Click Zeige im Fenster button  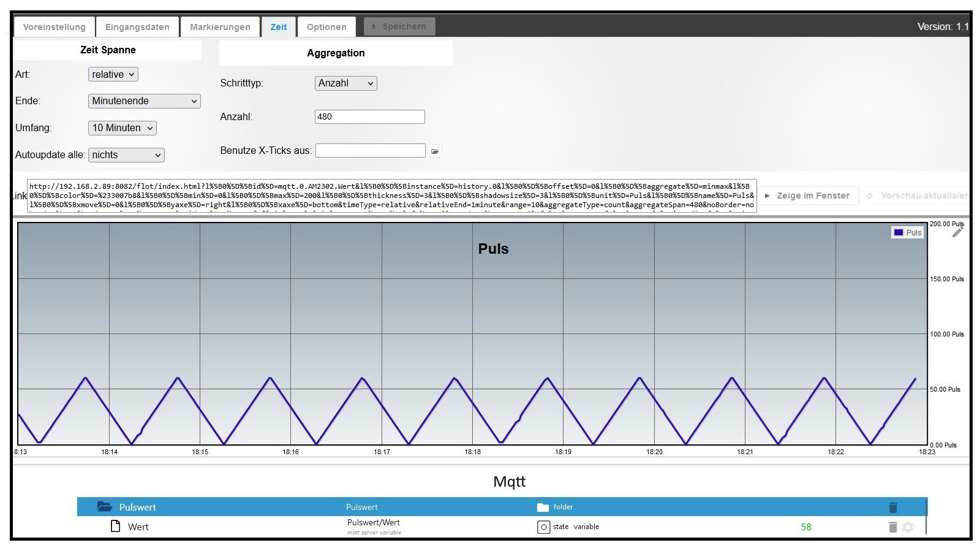[808, 196]
